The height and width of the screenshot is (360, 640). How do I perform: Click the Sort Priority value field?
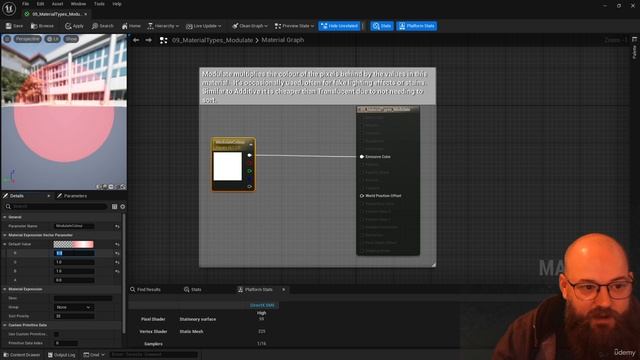(74, 316)
